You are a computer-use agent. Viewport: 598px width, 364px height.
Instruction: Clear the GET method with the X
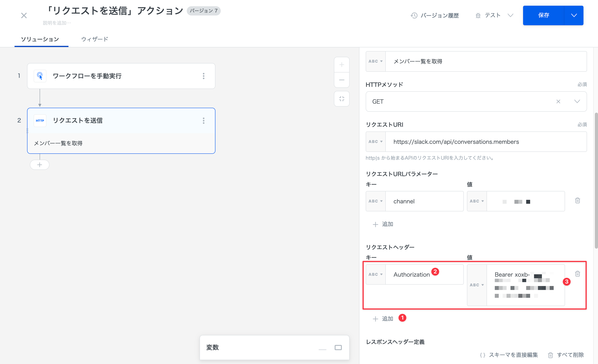pos(559,101)
